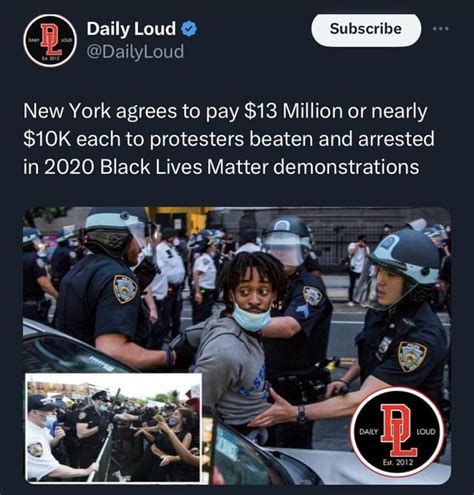The height and width of the screenshot is (495, 474).
Task: Visit the @DailyLoud handle
Action: coord(135,52)
